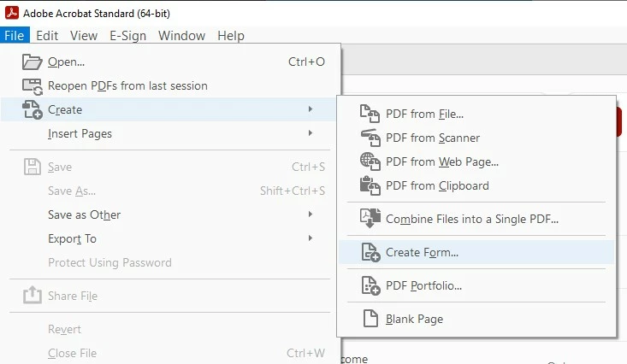Click the PDF from Web Page globe icon

pyautogui.click(x=370, y=161)
